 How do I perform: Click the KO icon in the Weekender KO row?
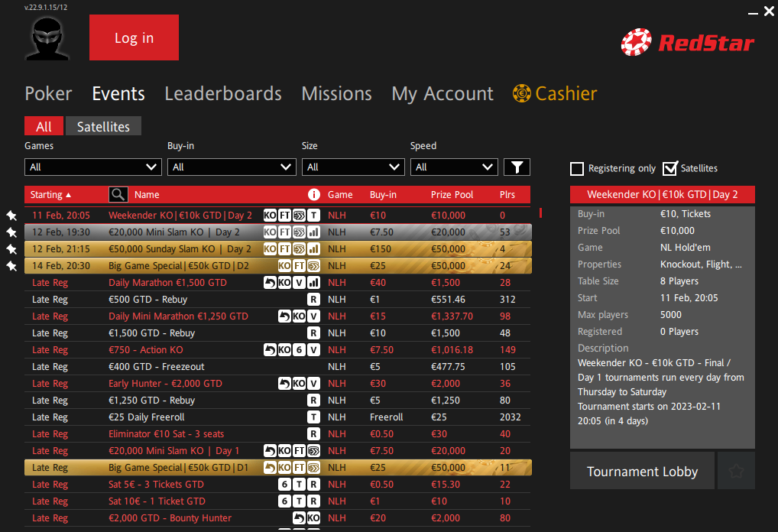tap(270, 216)
